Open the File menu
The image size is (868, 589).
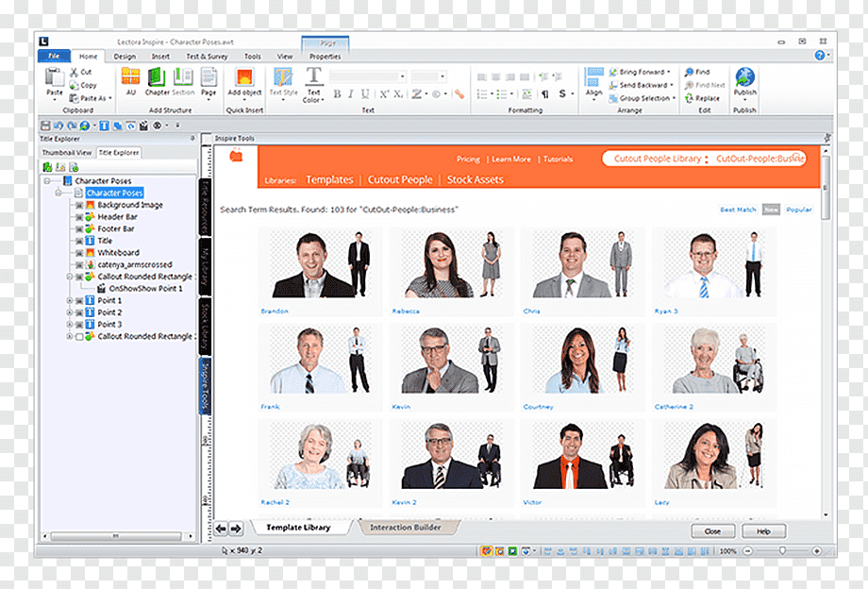click(x=54, y=56)
